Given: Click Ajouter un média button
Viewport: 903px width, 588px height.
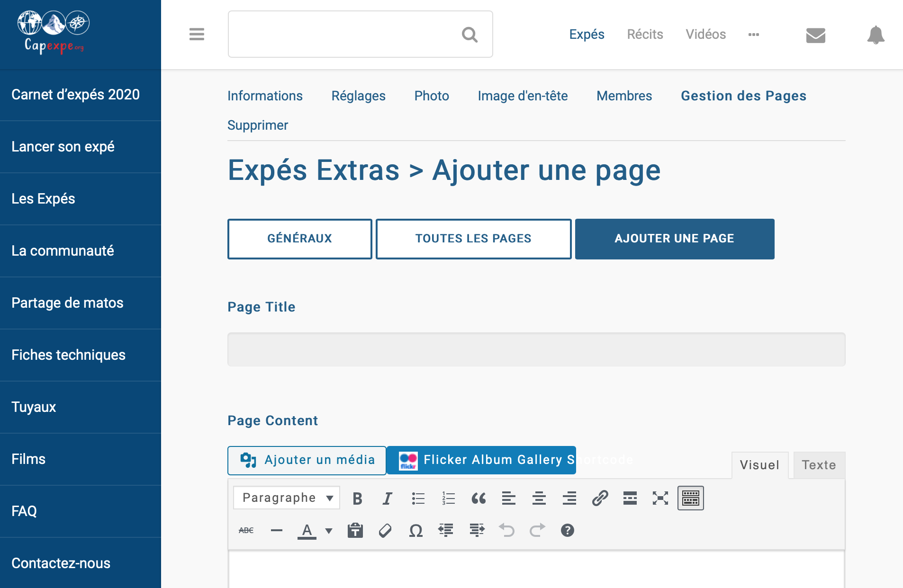Looking at the screenshot, I should click(x=307, y=460).
